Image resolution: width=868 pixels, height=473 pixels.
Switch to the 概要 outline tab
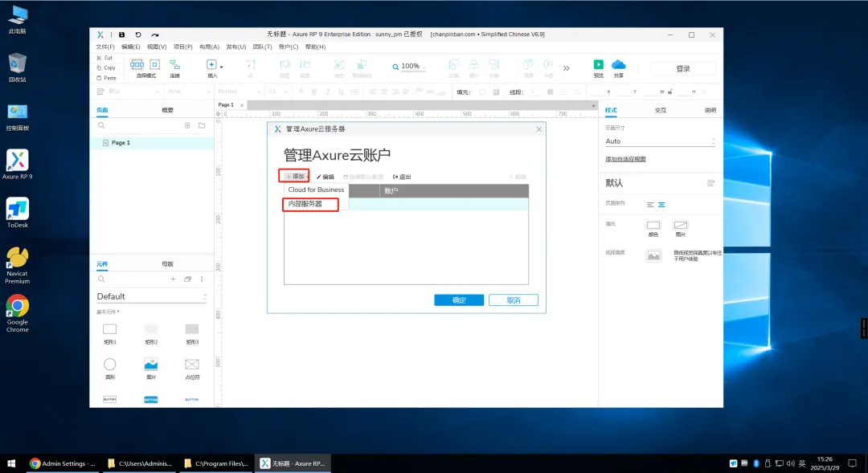click(x=168, y=110)
